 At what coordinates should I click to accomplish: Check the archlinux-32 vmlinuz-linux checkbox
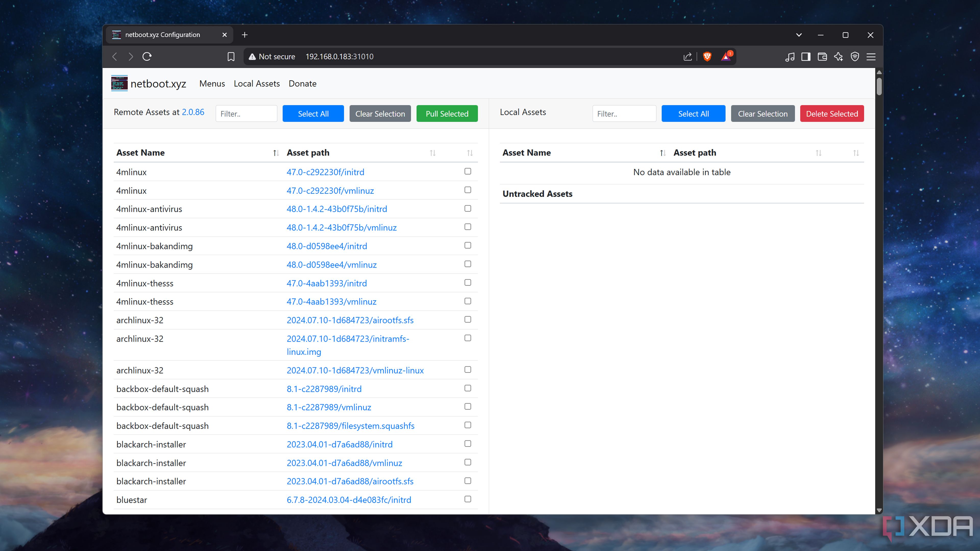pyautogui.click(x=468, y=370)
